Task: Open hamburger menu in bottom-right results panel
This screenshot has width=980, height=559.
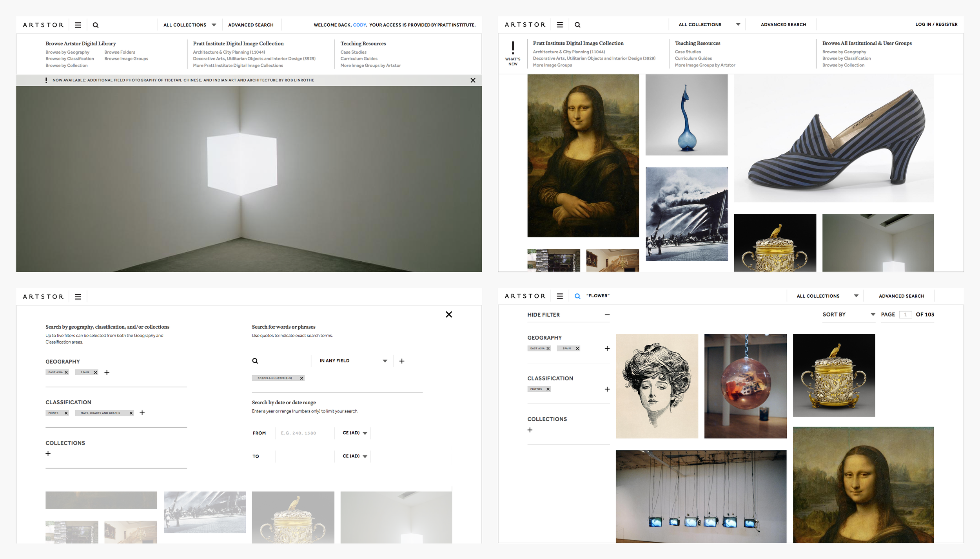Action: (x=560, y=296)
